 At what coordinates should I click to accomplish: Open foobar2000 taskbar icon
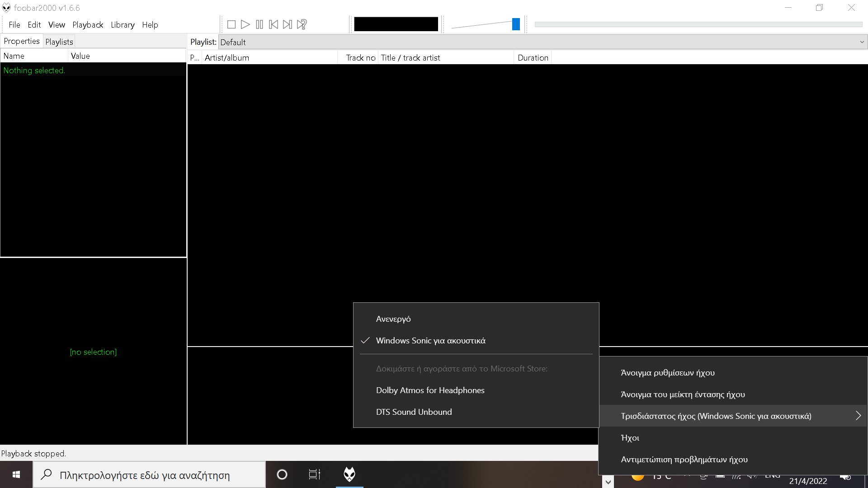click(349, 474)
